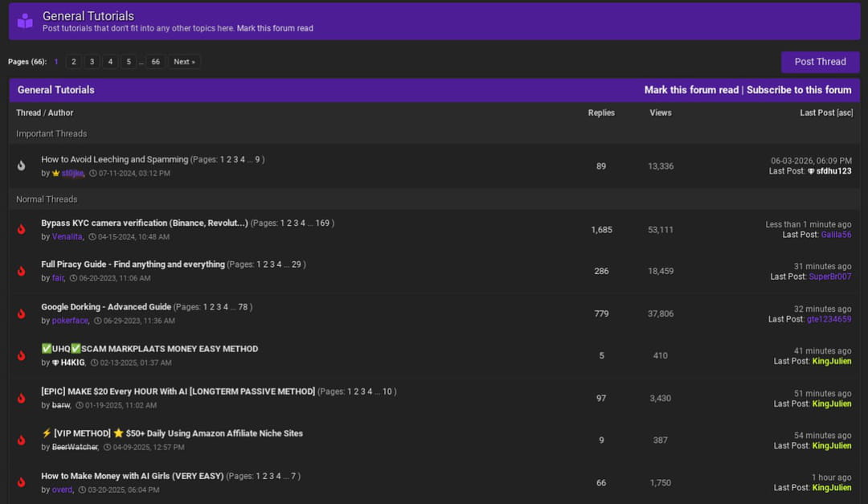This screenshot has height=504, width=868.
Task: Open the Google Dorking - Advanced Guide thread
Action: tap(106, 306)
